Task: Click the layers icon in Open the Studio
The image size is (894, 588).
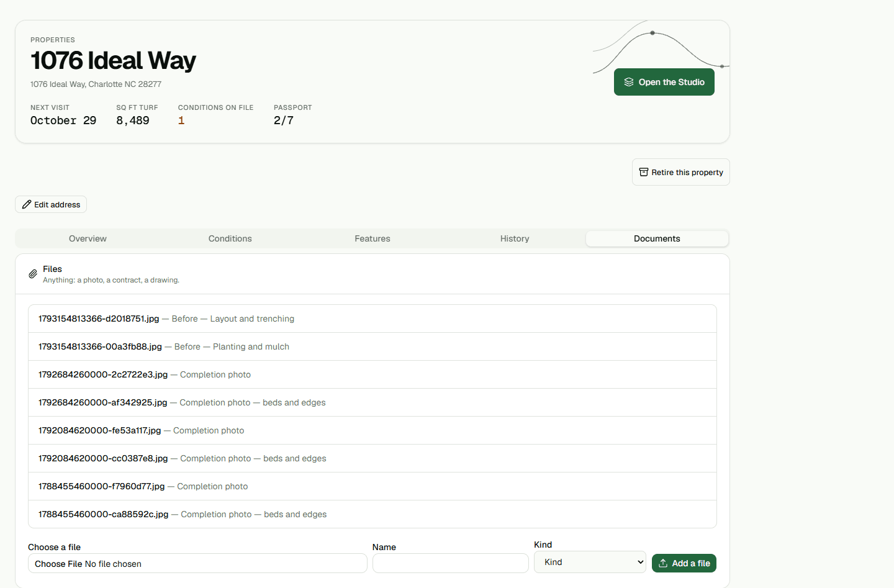Action: 629,82
